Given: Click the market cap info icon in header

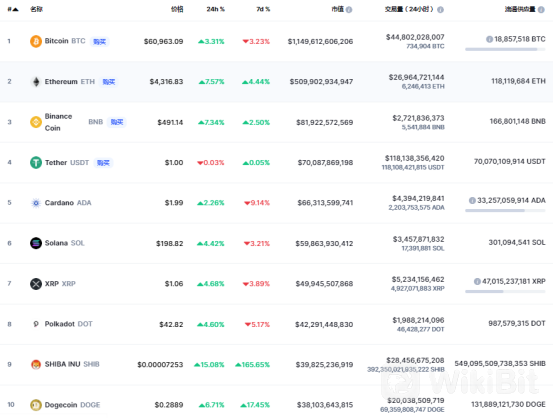Looking at the screenshot, I should pyautogui.click(x=349, y=10).
